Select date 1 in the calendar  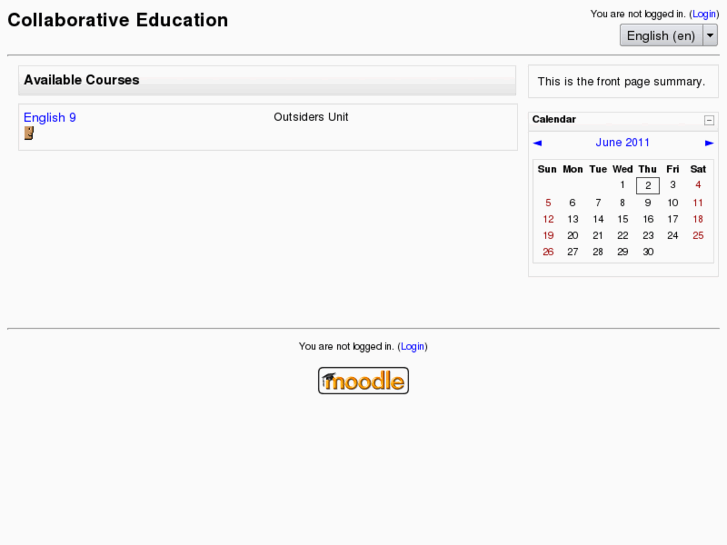(x=622, y=185)
